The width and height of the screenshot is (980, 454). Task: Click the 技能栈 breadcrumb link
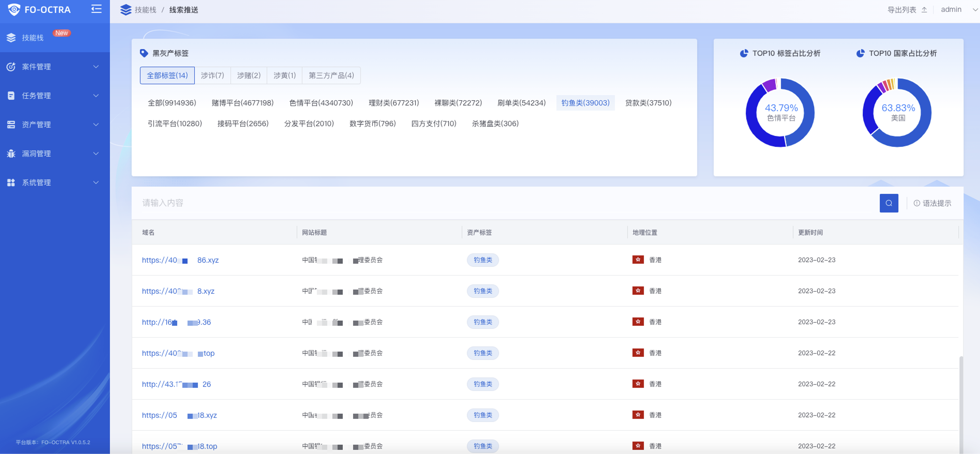(x=145, y=10)
